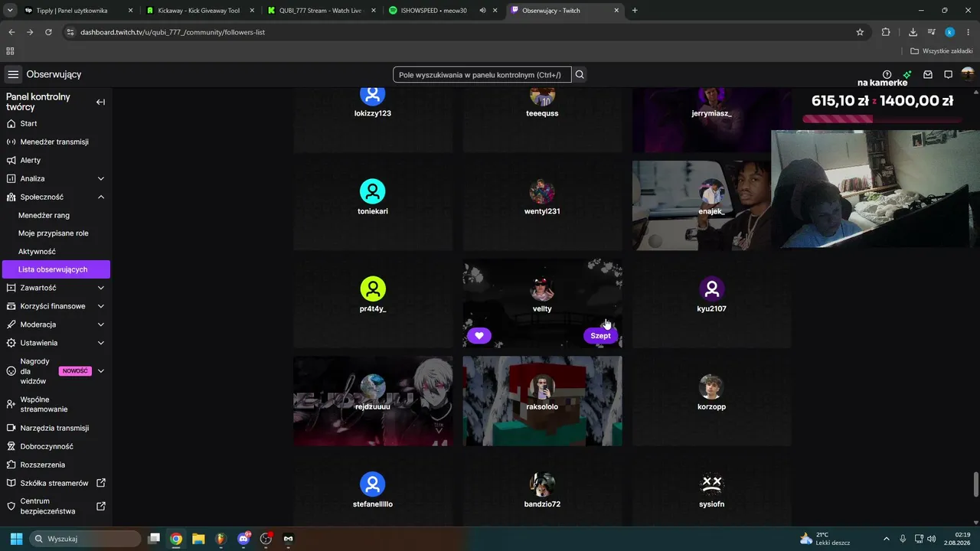Open FL Studio from the taskbar

pos(220,539)
